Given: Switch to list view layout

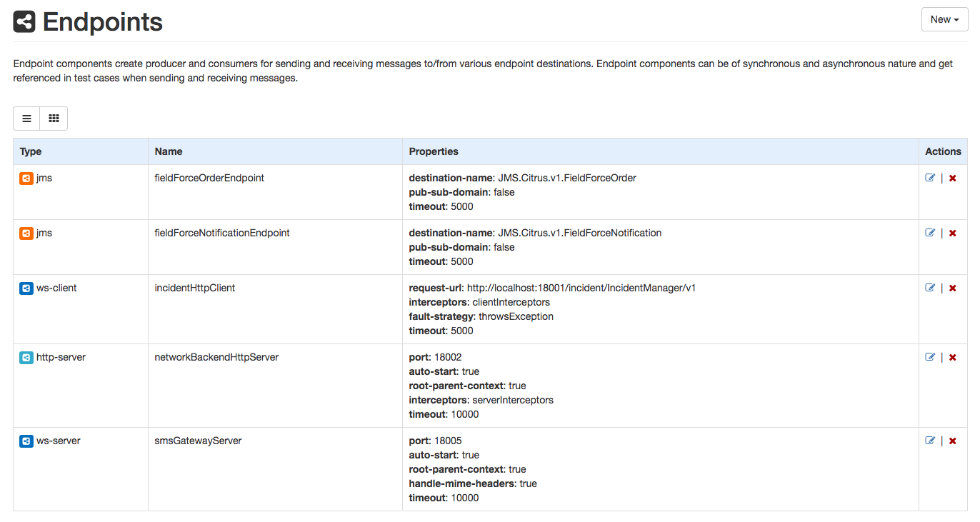Looking at the screenshot, I should [26, 119].
